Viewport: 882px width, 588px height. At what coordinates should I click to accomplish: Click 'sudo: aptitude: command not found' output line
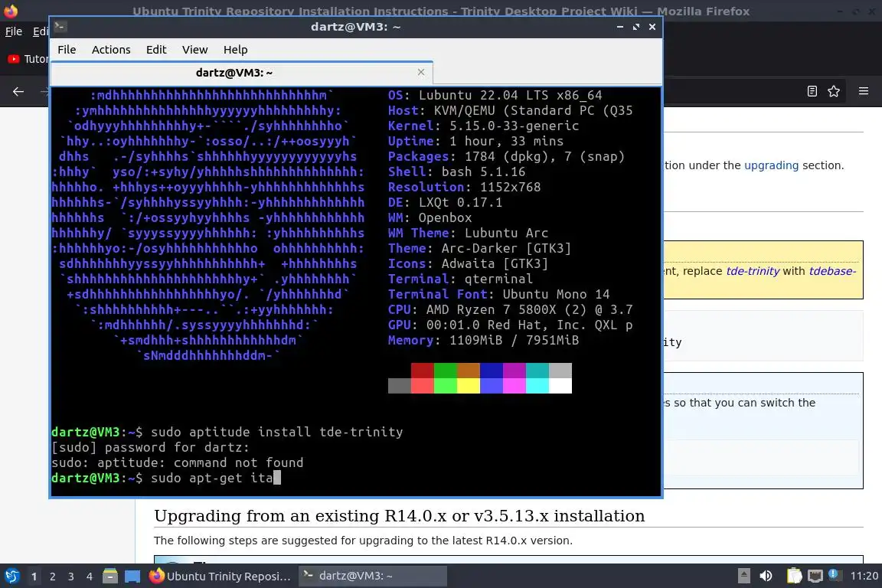177,462
